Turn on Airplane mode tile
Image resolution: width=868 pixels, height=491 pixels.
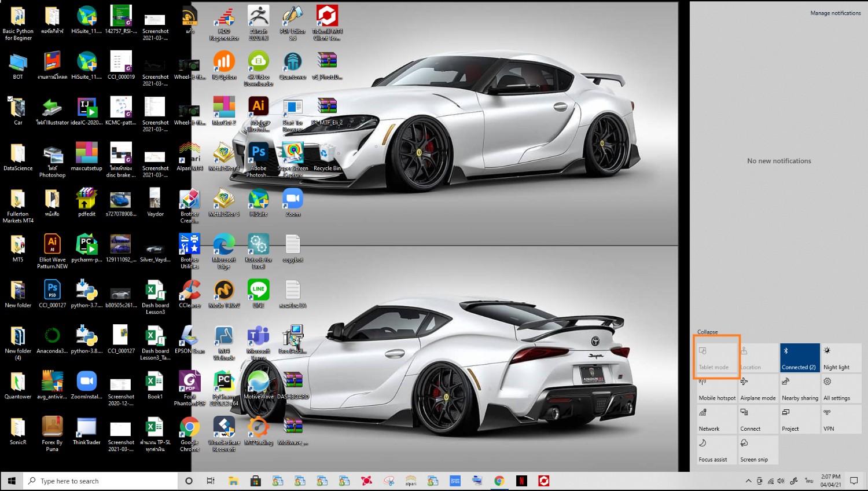758,388
